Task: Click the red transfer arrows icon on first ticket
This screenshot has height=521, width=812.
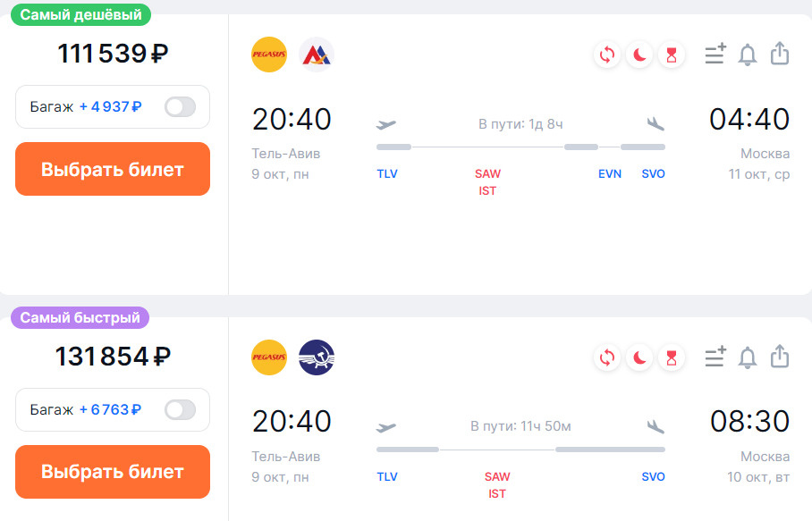Action: coord(607,55)
